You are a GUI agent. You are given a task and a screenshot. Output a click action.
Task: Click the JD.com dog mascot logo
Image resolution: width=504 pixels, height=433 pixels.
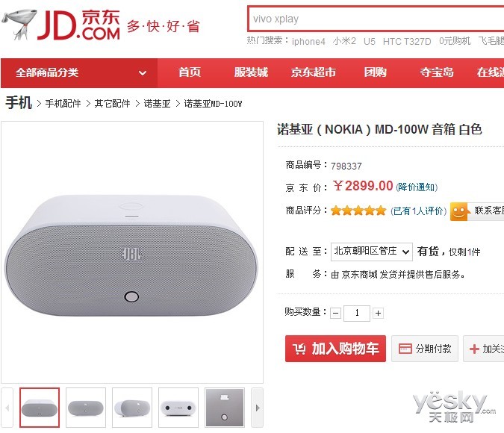(19, 24)
